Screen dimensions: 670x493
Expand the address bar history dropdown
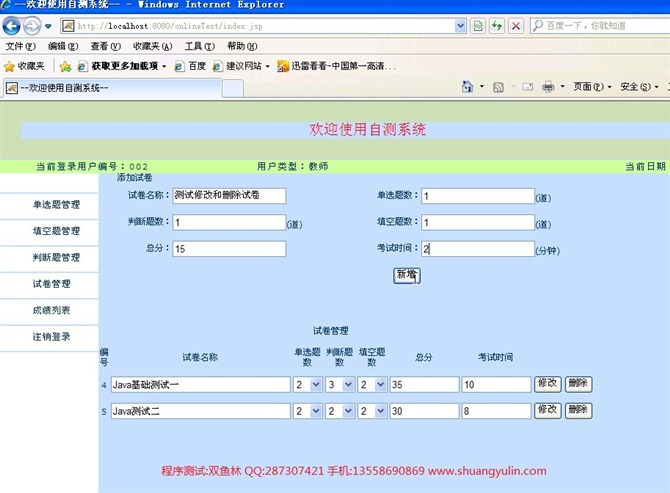tap(460, 26)
